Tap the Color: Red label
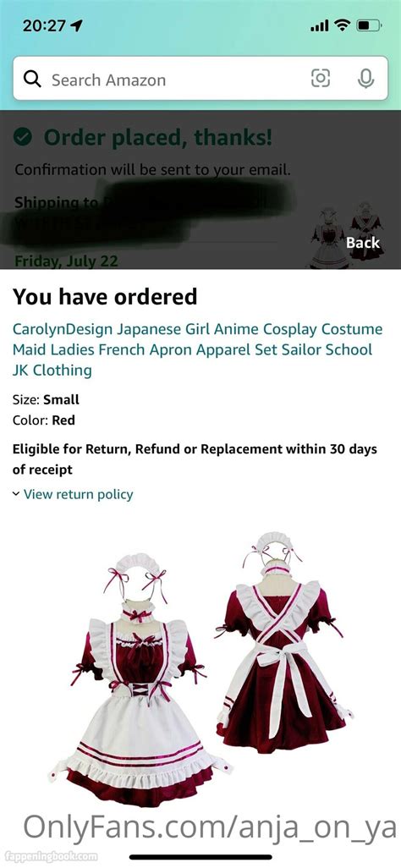 coord(44,420)
